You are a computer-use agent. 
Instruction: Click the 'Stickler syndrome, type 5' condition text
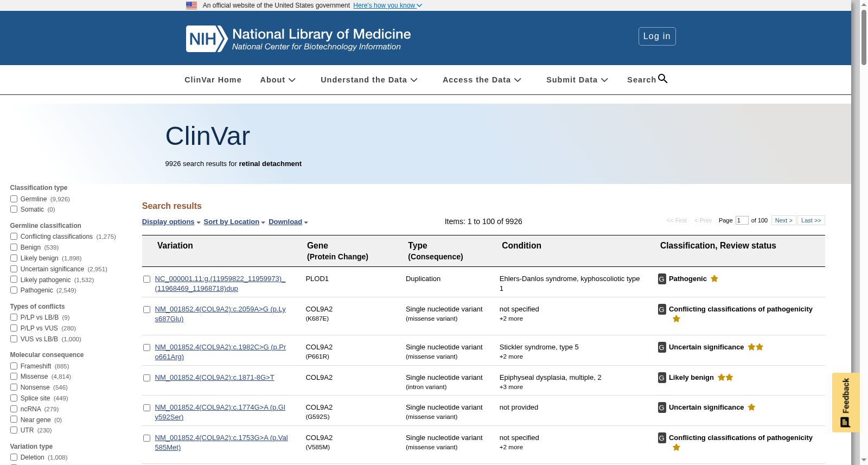pos(539,347)
